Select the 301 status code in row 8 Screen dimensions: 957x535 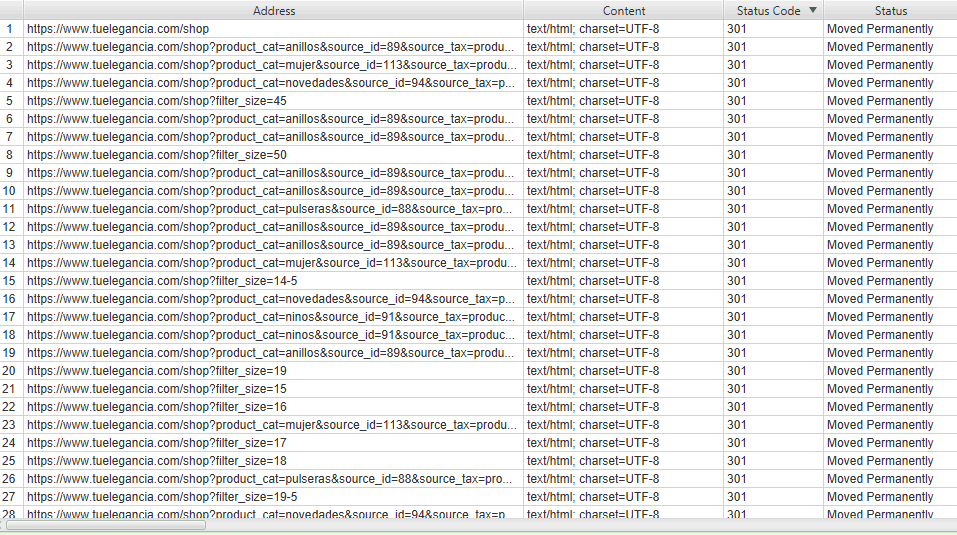[x=737, y=155]
